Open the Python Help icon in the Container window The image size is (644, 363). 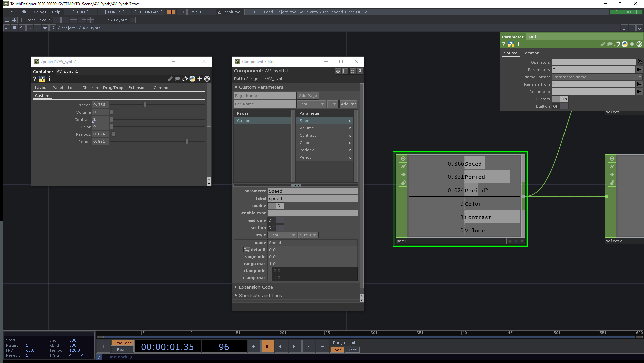point(42,79)
